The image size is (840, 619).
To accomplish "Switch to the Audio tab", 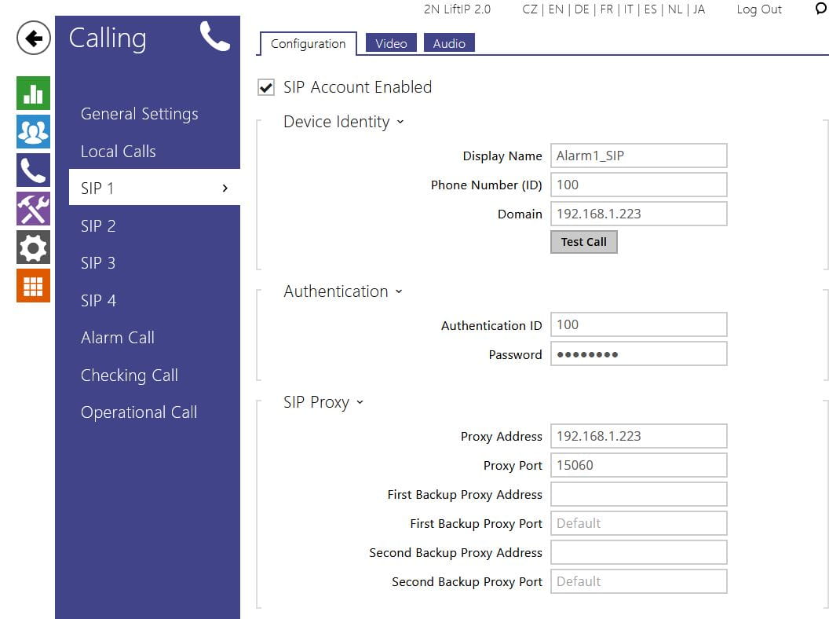I will click(x=449, y=43).
